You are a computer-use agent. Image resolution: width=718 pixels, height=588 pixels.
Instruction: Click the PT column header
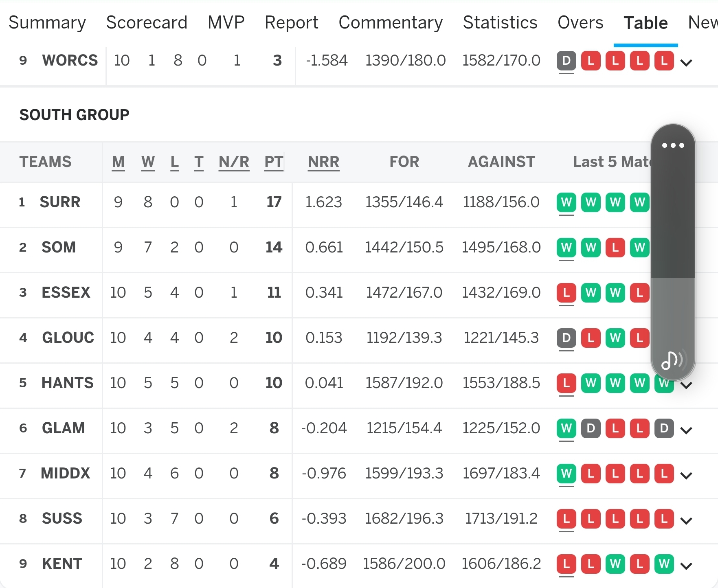[x=274, y=162]
